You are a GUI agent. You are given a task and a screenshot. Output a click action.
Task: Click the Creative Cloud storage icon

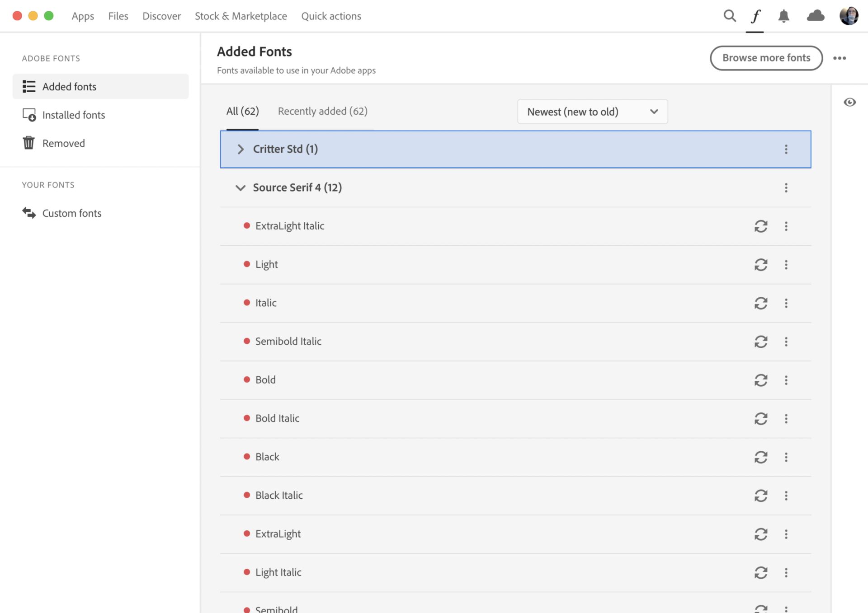[813, 14]
